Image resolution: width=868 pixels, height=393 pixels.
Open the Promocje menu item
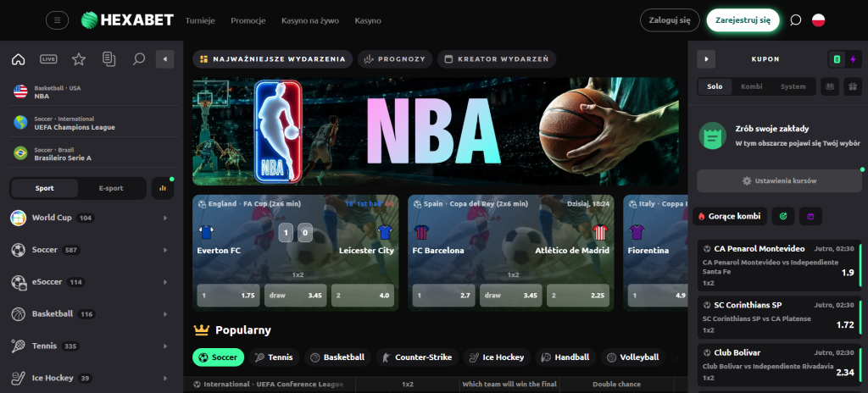click(x=248, y=20)
